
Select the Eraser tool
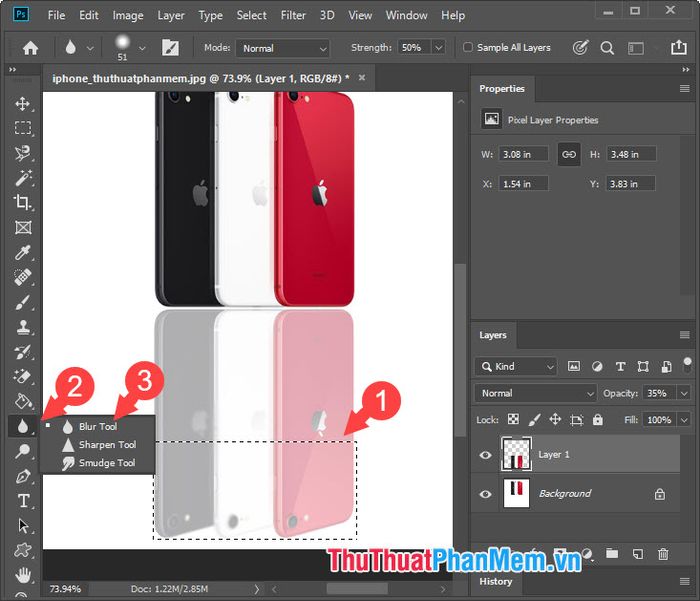coord(23,377)
